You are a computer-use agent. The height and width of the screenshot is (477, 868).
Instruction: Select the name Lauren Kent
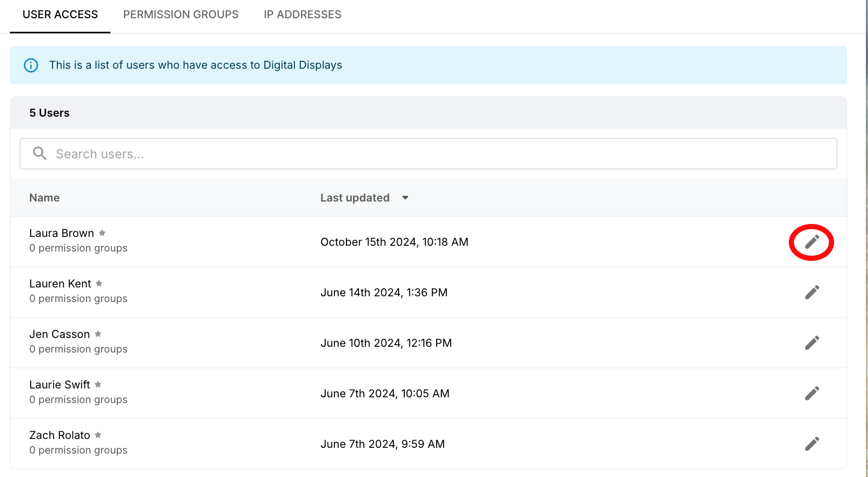60,283
